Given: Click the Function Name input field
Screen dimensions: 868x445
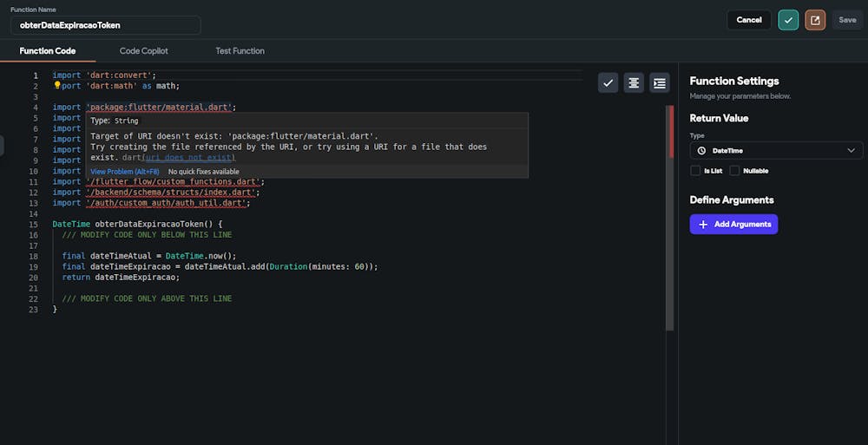Looking at the screenshot, I should click(105, 25).
